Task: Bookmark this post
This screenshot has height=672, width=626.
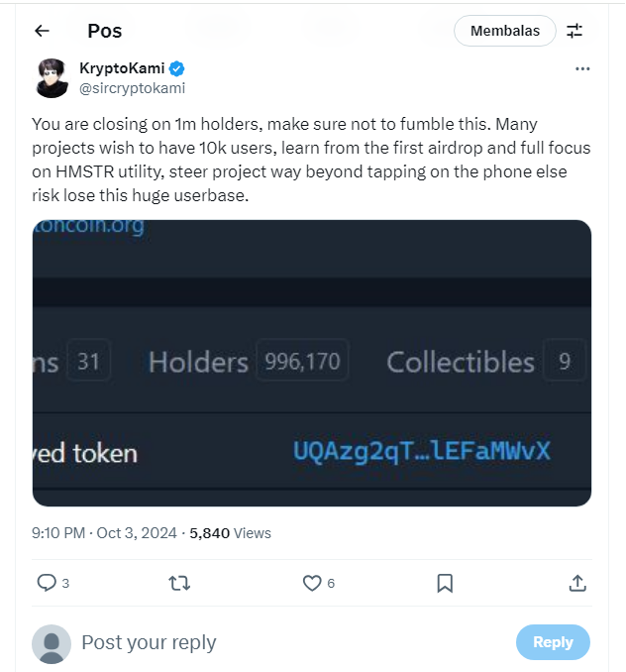Action: [x=445, y=583]
